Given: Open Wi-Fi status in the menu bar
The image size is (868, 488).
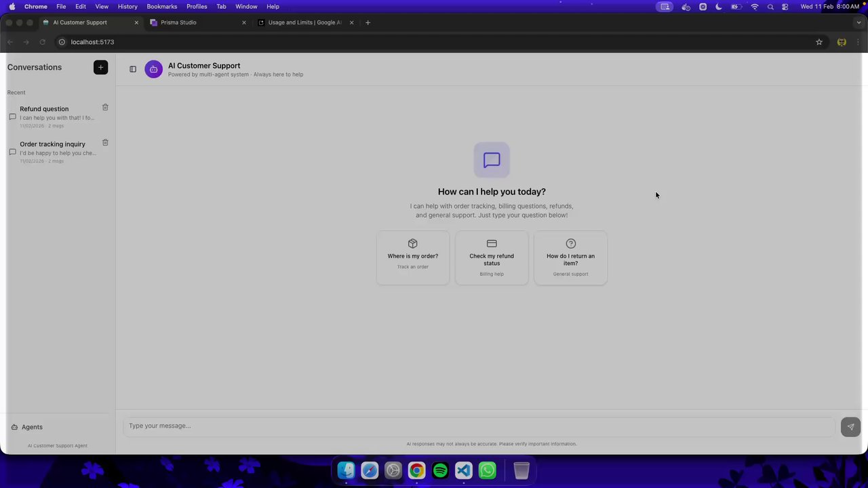Looking at the screenshot, I should [755, 7].
